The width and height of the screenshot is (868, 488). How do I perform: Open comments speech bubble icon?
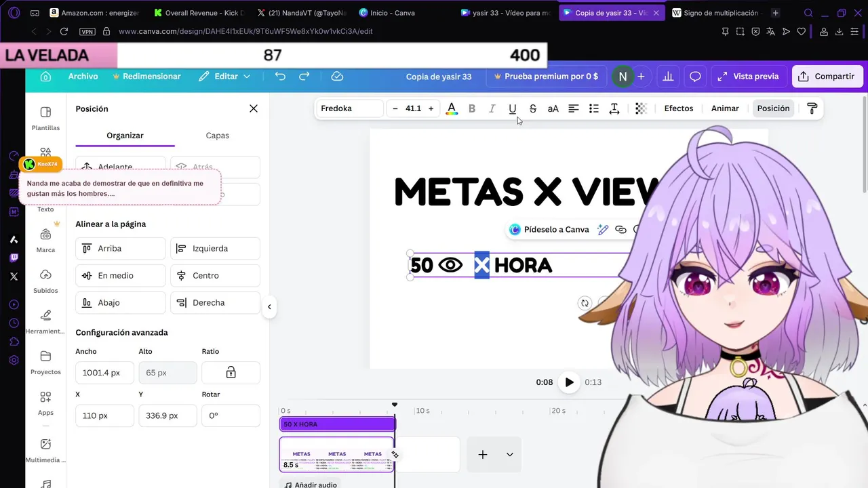click(695, 77)
